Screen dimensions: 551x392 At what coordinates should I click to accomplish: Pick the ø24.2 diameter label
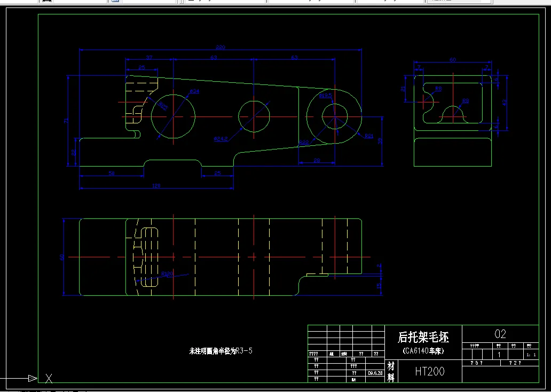pyautogui.click(x=221, y=138)
